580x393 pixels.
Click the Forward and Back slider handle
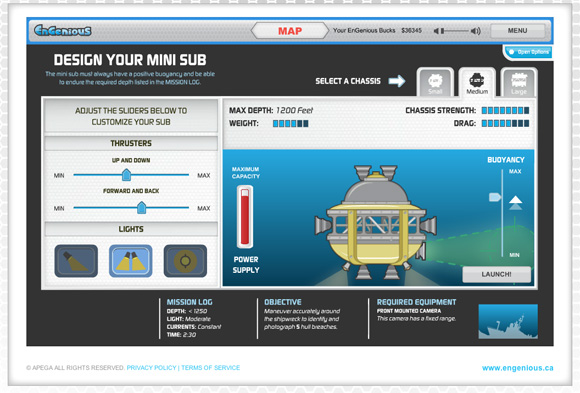coord(141,208)
